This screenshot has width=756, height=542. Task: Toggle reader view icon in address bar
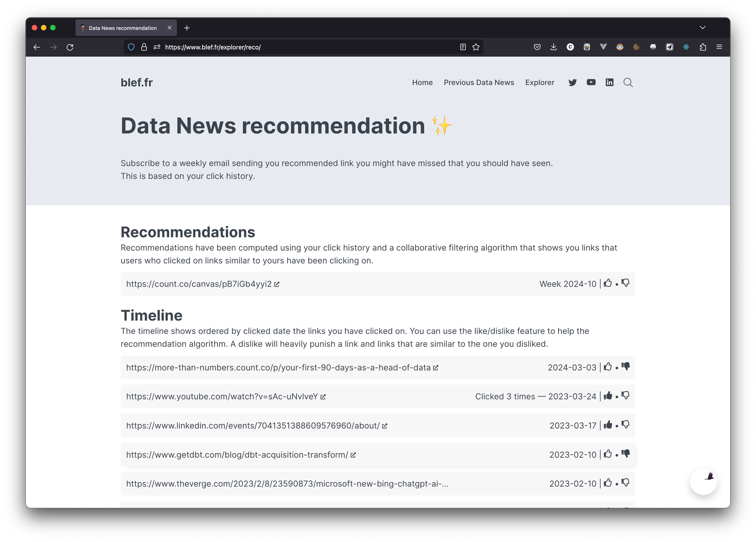463,47
